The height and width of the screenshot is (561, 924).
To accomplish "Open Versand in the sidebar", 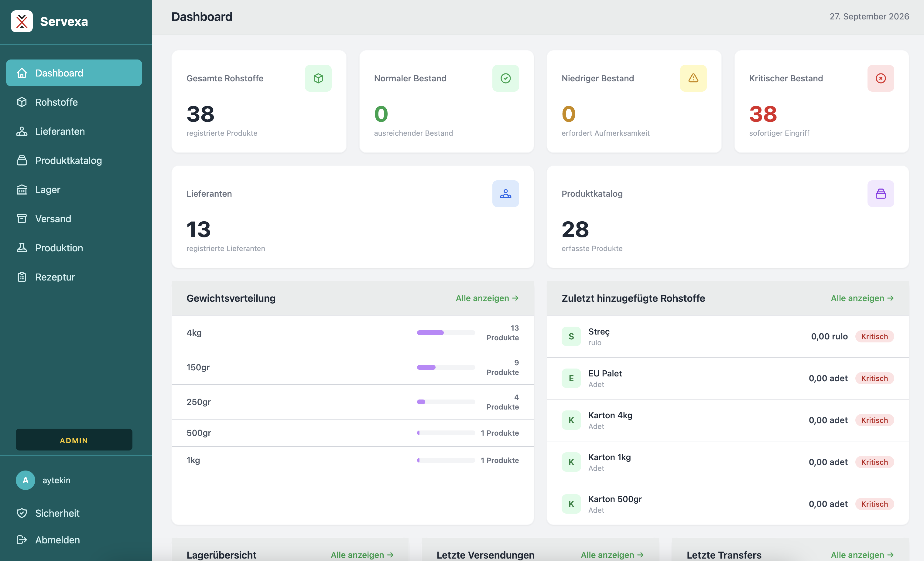I will point(74,219).
